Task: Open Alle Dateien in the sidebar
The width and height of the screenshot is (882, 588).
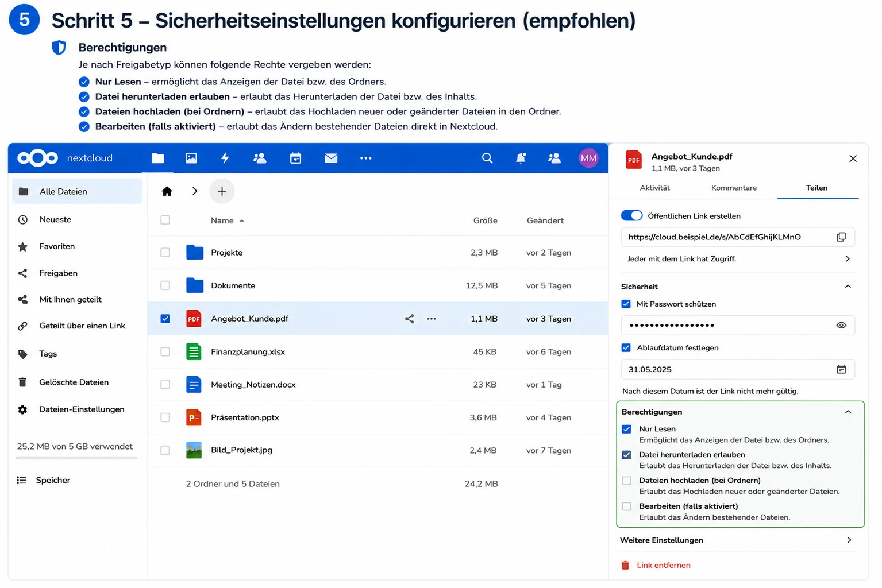Action: 77,191
